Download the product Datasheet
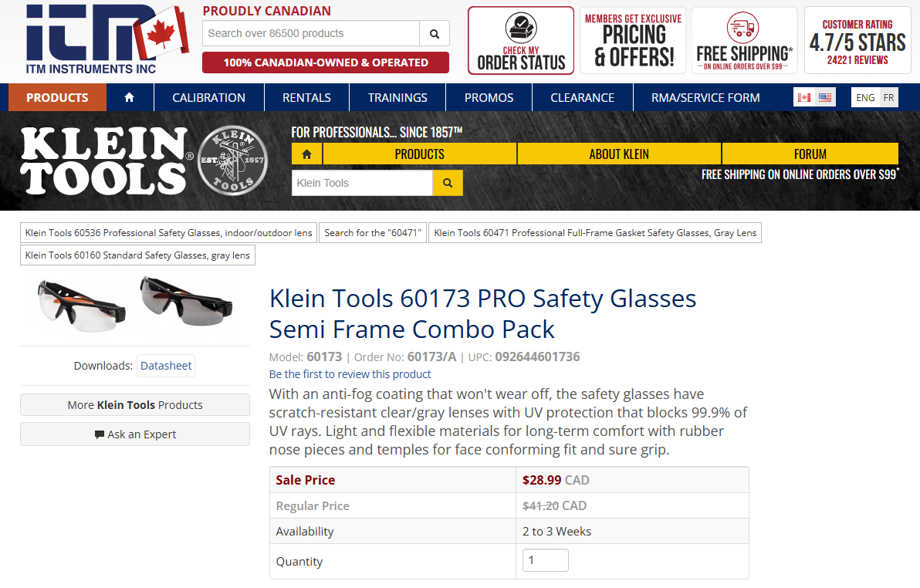Viewport: 920px width, 588px height. click(x=165, y=365)
